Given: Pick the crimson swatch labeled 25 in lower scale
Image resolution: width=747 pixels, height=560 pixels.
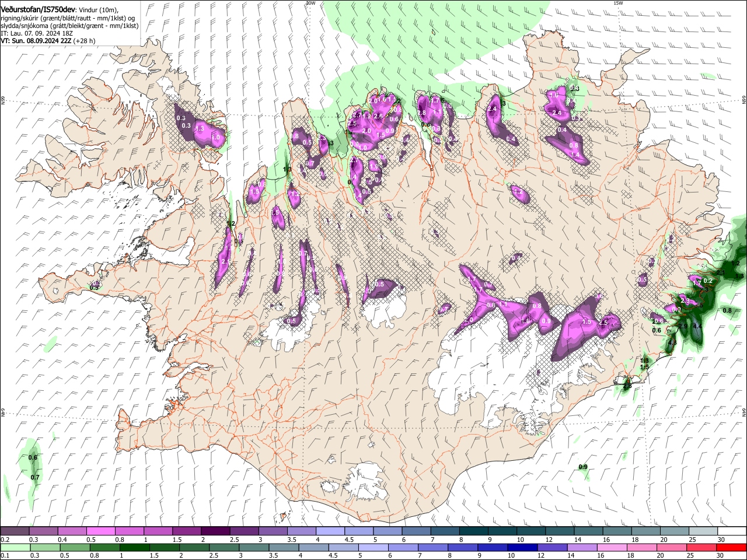Looking at the screenshot, I should click(x=702, y=547).
